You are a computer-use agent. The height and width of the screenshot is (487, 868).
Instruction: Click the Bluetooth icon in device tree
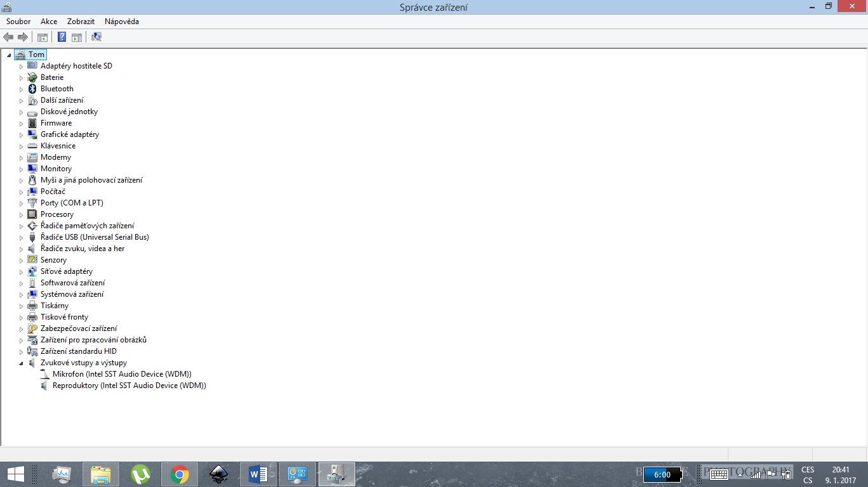pyautogui.click(x=32, y=89)
